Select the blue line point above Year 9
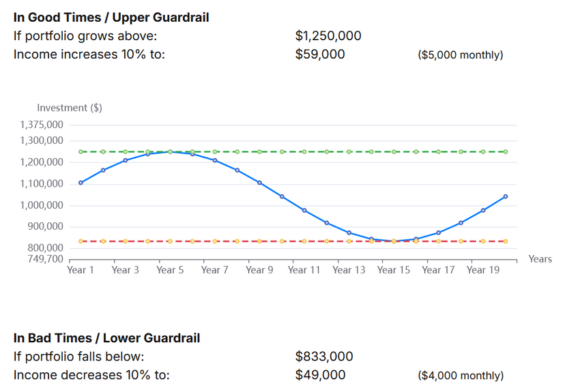This screenshot has width=565, height=392. (x=259, y=183)
